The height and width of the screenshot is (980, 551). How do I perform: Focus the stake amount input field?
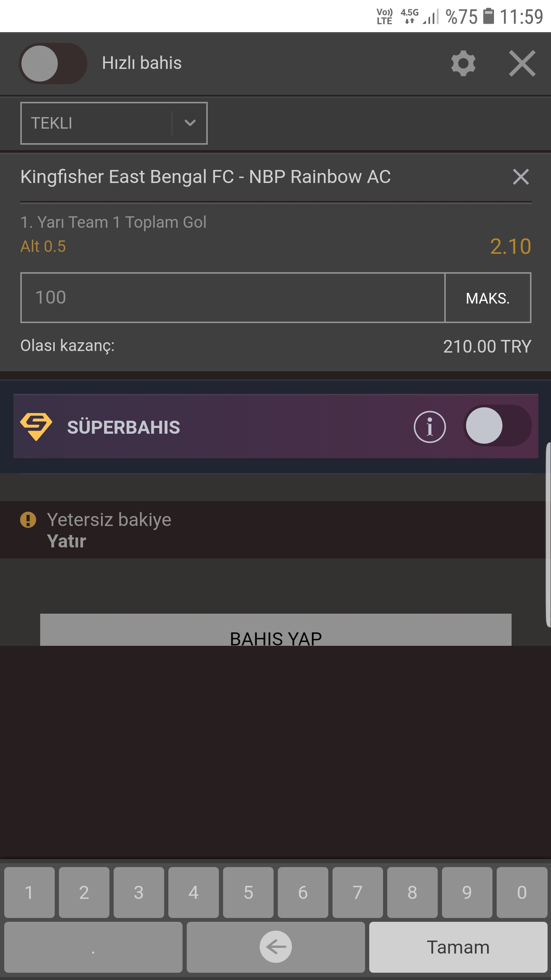click(x=233, y=298)
